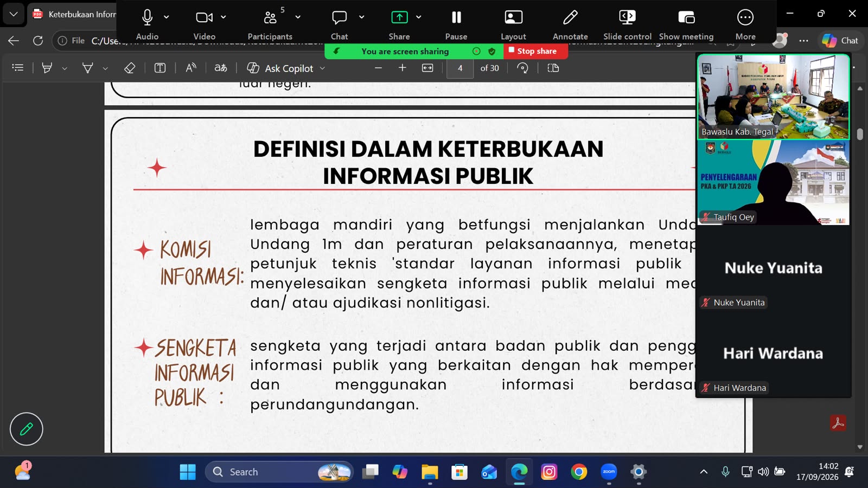Click Ask Copilot in PDF toolbar
The width and height of the screenshot is (868, 488).
coord(280,68)
